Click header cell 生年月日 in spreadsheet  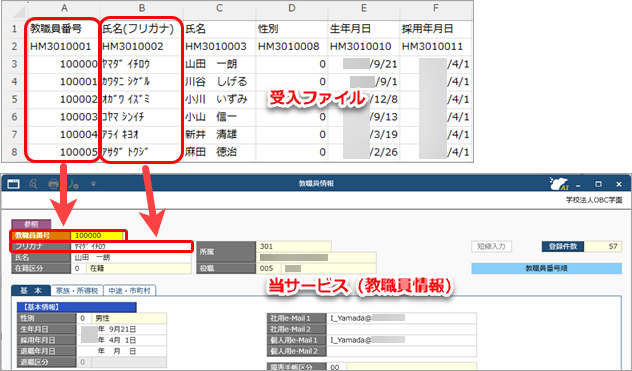364,29
